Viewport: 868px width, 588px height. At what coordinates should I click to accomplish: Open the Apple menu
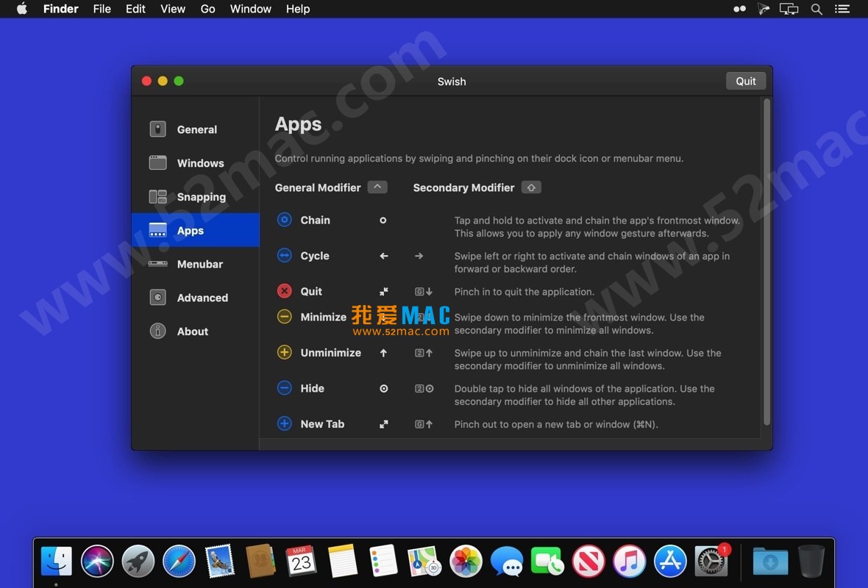[x=22, y=9]
